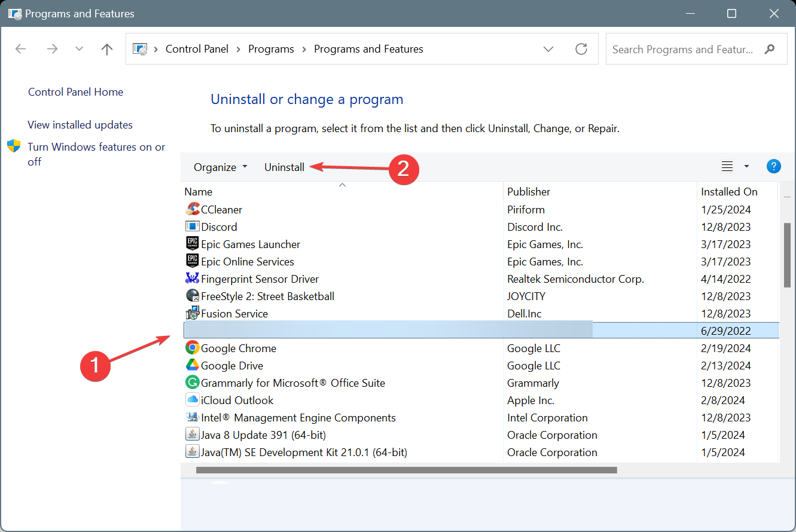Sort by the Installed On column header
The height and width of the screenshot is (532, 796).
click(729, 192)
